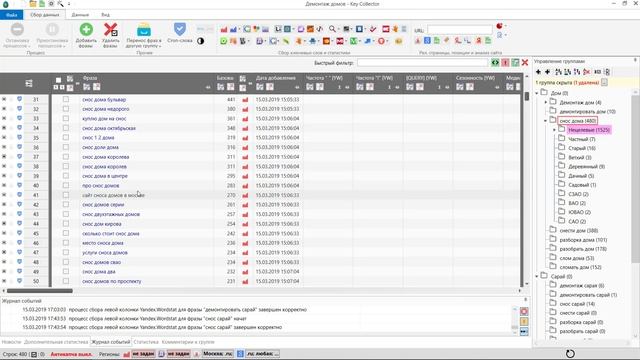Image resolution: width=640 pixels, height=360 pixels.
Task: Click 'не задан' region button after chart icon
Action: (143, 353)
